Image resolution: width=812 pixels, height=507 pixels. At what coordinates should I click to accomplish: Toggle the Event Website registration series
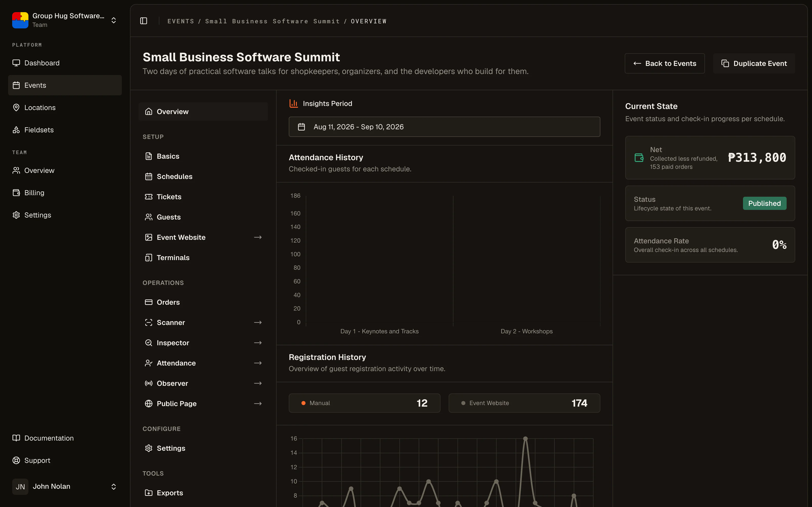(524, 403)
